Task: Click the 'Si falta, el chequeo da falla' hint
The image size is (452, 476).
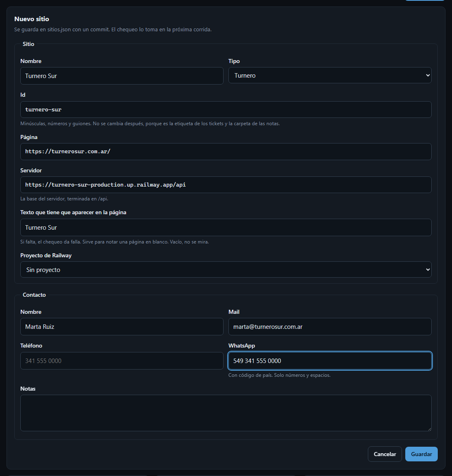Action: [115, 242]
